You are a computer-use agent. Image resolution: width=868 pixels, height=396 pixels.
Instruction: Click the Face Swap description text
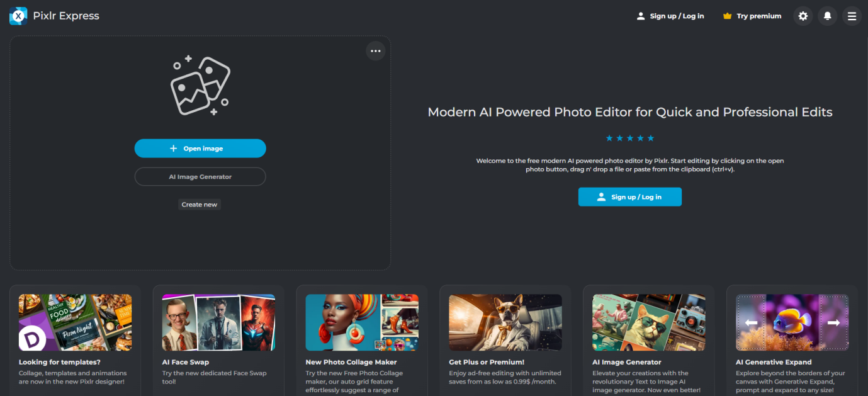(x=215, y=377)
